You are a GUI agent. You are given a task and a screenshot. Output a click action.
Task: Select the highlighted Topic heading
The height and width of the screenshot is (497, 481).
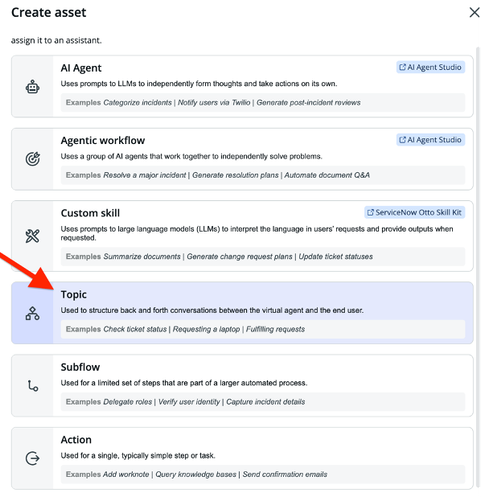pos(74,294)
